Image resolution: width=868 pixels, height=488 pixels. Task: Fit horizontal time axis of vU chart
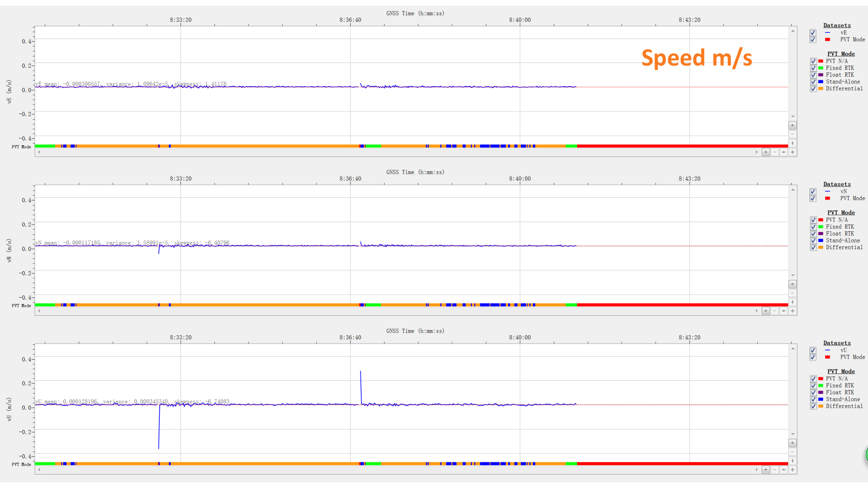tap(784, 469)
